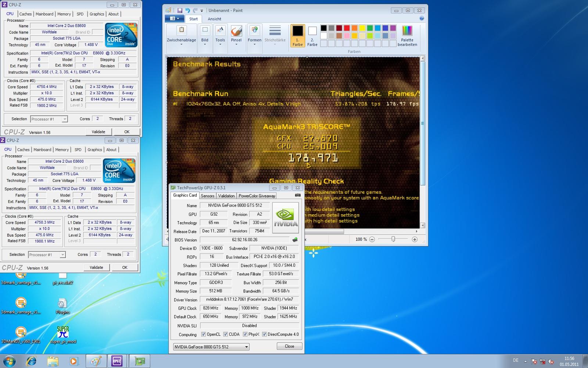Expand the Pinsel dropdown arrow
The width and height of the screenshot is (588, 368).
tap(236, 45)
